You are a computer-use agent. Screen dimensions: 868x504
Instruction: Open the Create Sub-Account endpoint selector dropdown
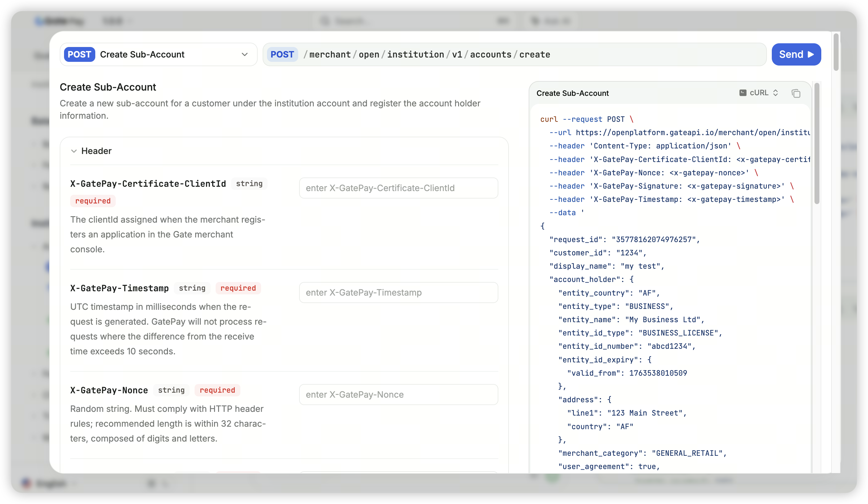click(x=158, y=54)
